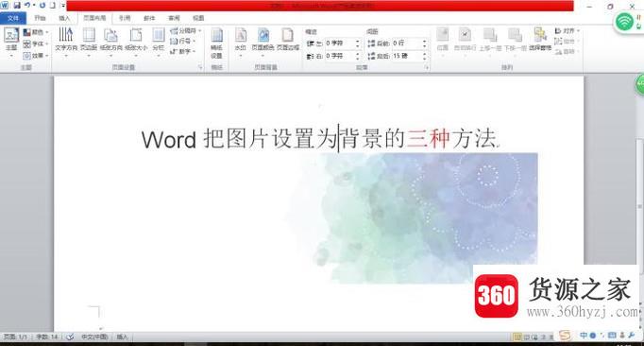Click the spacing after spinner arrows
Image resolution: width=644 pixels, height=346 pixels.
click(x=425, y=56)
